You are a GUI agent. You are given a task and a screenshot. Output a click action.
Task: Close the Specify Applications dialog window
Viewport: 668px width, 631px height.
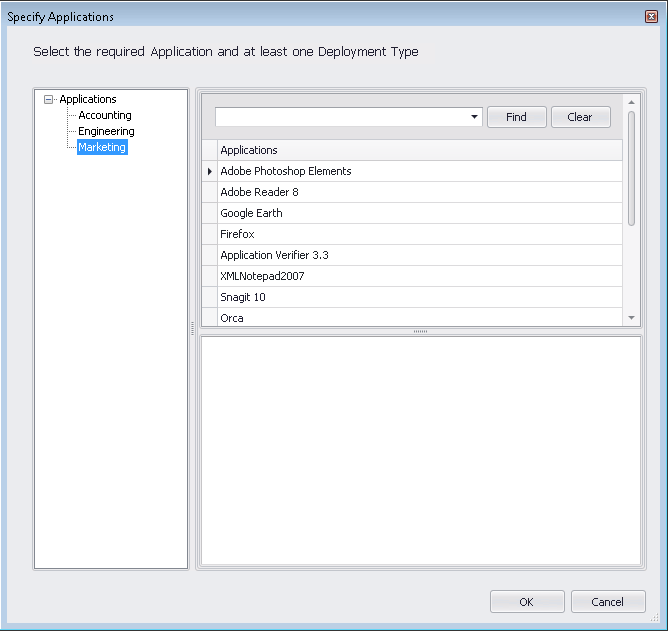(651, 17)
